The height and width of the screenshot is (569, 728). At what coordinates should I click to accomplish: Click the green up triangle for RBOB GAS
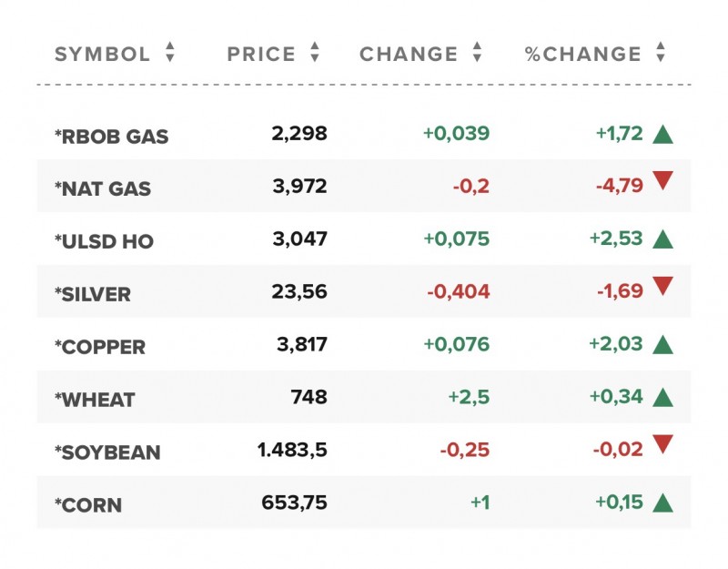pos(663,133)
